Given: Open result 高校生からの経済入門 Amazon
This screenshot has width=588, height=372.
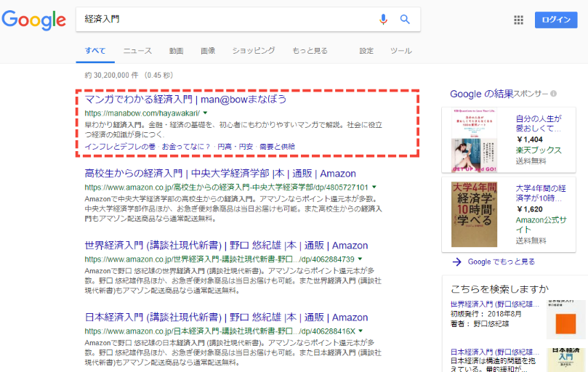Looking at the screenshot, I should pyautogui.click(x=220, y=174).
